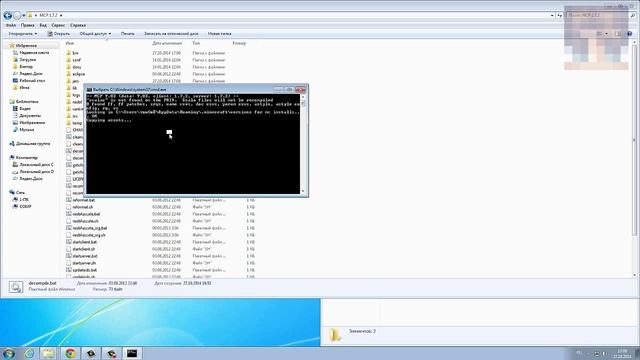The height and width of the screenshot is (360, 640).
Task: Open recent locations dropdown beside navigation arrows
Action: coord(24,16)
